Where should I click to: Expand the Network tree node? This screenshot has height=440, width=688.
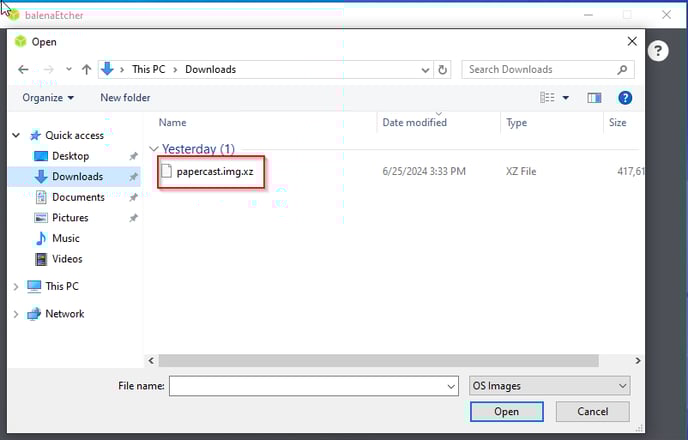click(x=16, y=314)
